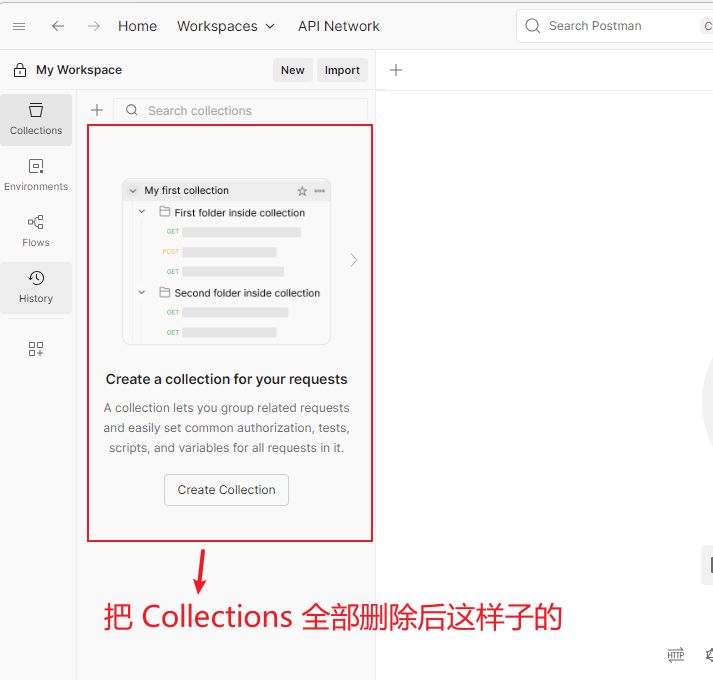This screenshot has height=680, width=713.
Task: Expand the Workspaces dropdown
Action: [x=226, y=26]
